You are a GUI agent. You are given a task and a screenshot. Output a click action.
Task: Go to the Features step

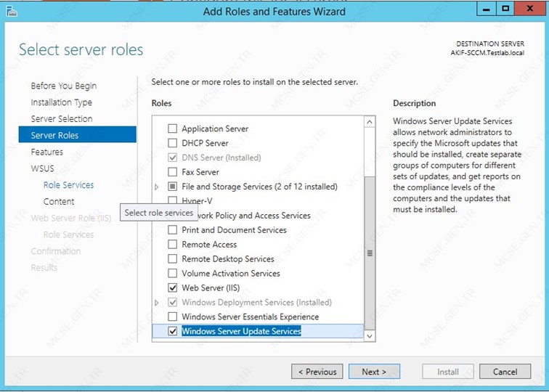click(x=47, y=152)
